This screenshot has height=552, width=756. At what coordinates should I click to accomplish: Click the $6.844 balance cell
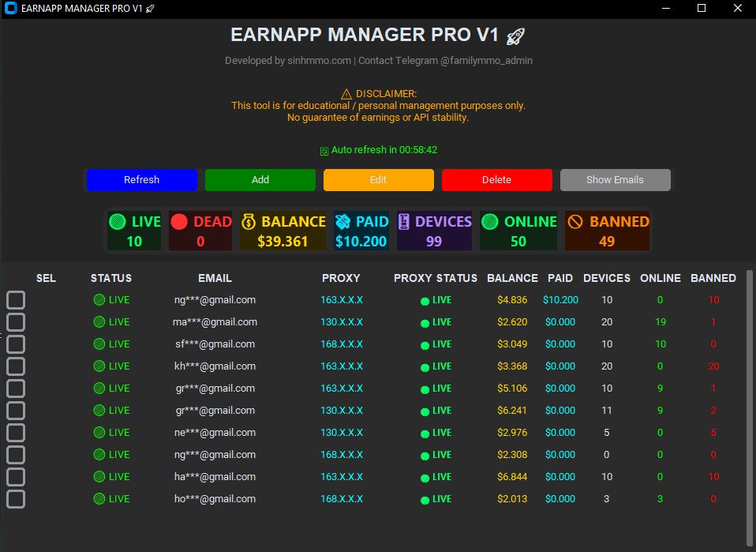(x=512, y=477)
